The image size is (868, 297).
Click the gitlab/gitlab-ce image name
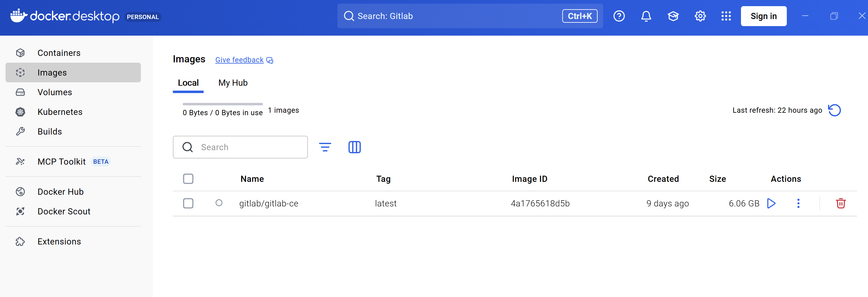pos(269,204)
